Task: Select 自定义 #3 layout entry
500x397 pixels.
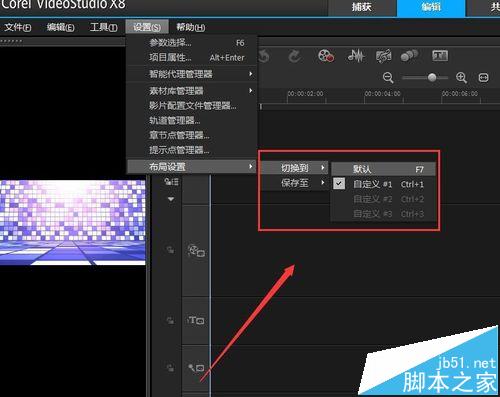Action: 383,214
